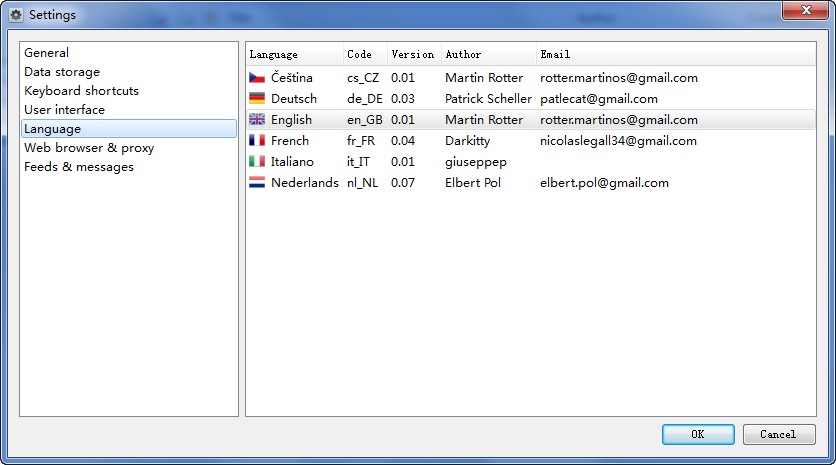Image resolution: width=836 pixels, height=465 pixels.
Task: Click the Netherlands flag icon
Action: (x=257, y=182)
